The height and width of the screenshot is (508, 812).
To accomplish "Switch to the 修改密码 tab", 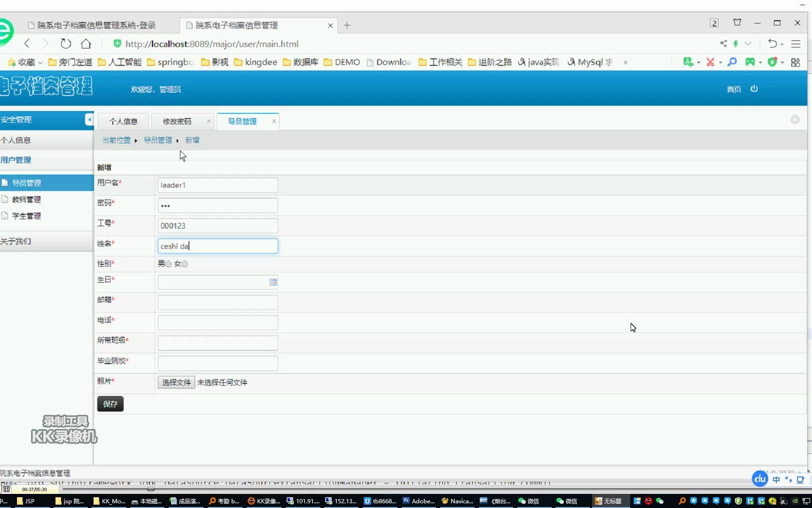I will 177,121.
